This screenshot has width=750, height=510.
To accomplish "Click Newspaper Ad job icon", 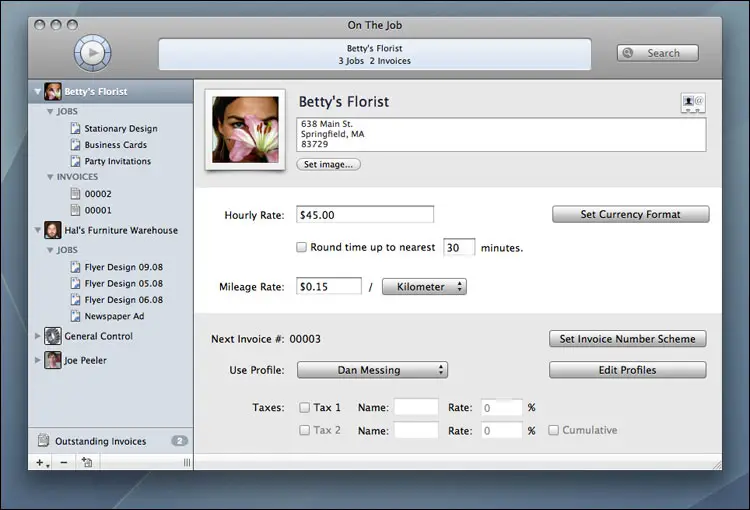I will pyautogui.click(x=75, y=316).
